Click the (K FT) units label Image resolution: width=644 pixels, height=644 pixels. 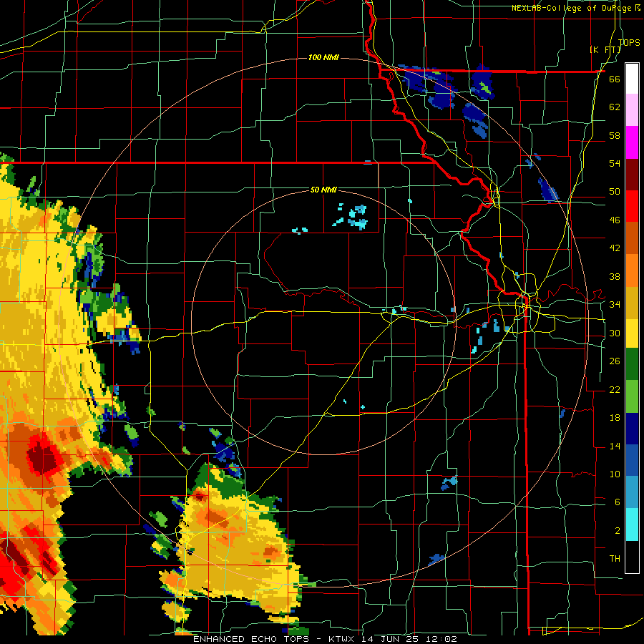click(x=605, y=49)
